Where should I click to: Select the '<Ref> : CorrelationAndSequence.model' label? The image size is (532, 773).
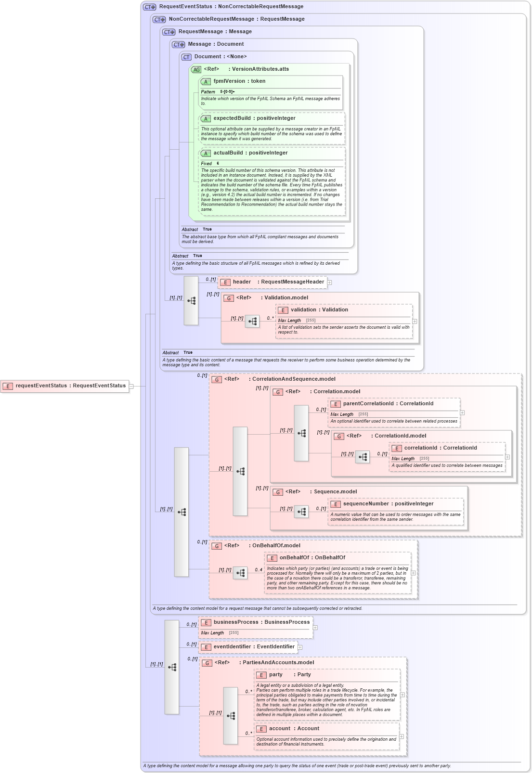280,379
